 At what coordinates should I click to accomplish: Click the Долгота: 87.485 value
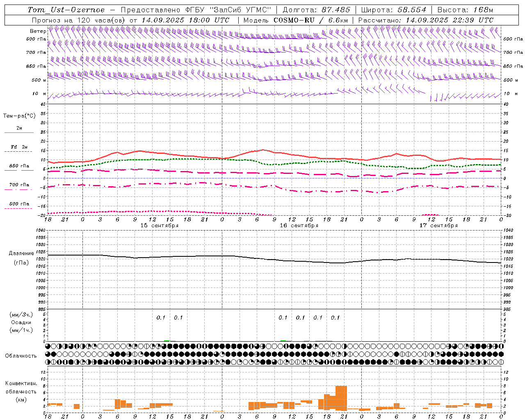317,10
